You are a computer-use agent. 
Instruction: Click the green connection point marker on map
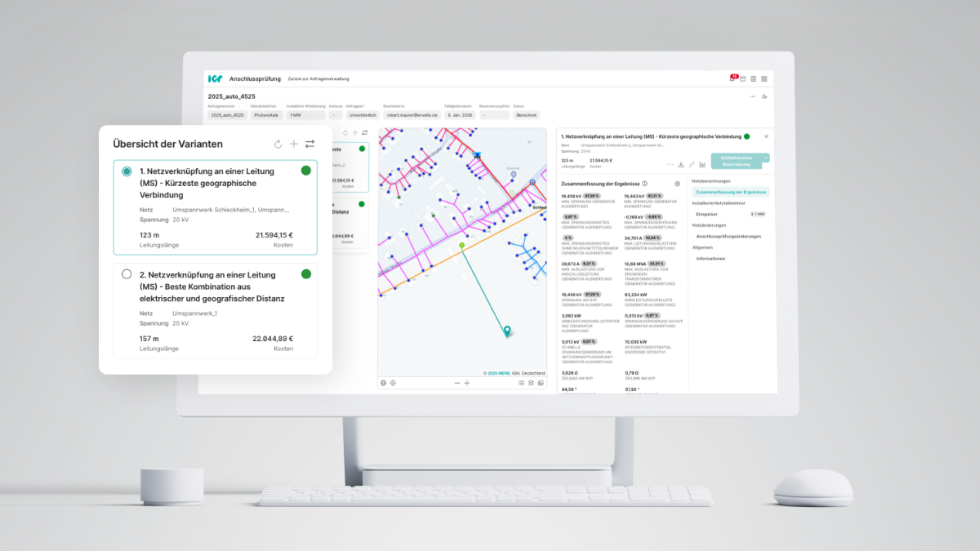(x=462, y=245)
